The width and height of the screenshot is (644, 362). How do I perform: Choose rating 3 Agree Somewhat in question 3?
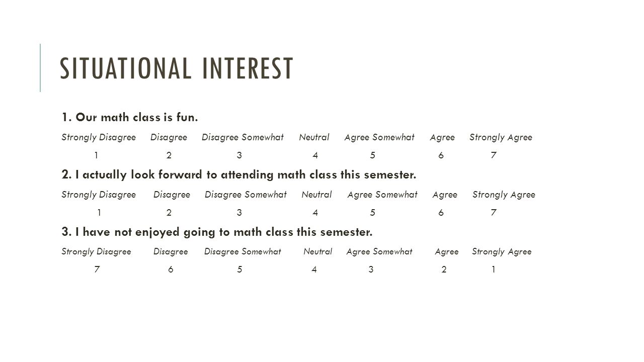pos(371,269)
